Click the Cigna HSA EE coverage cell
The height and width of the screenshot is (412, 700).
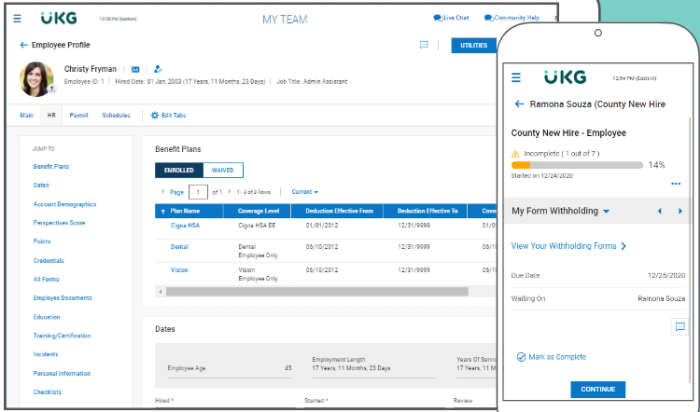tap(257, 225)
